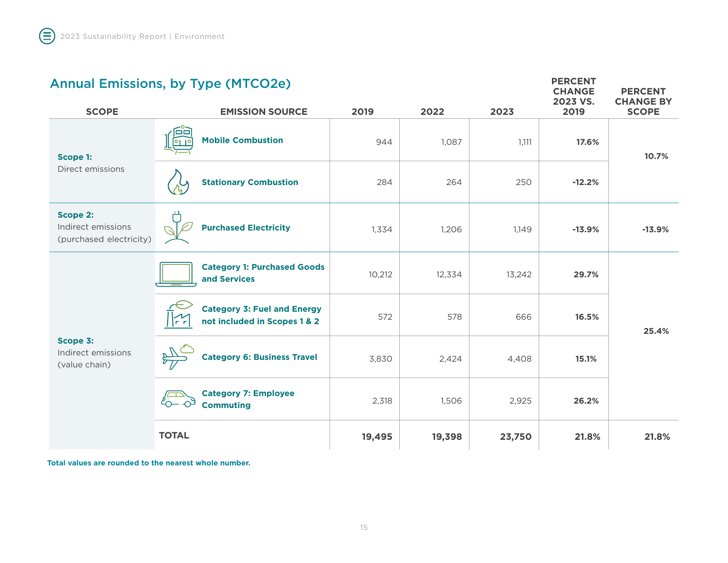The image size is (728, 563).
Task: Select the 'Scope 1:' label
Action: click(75, 157)
